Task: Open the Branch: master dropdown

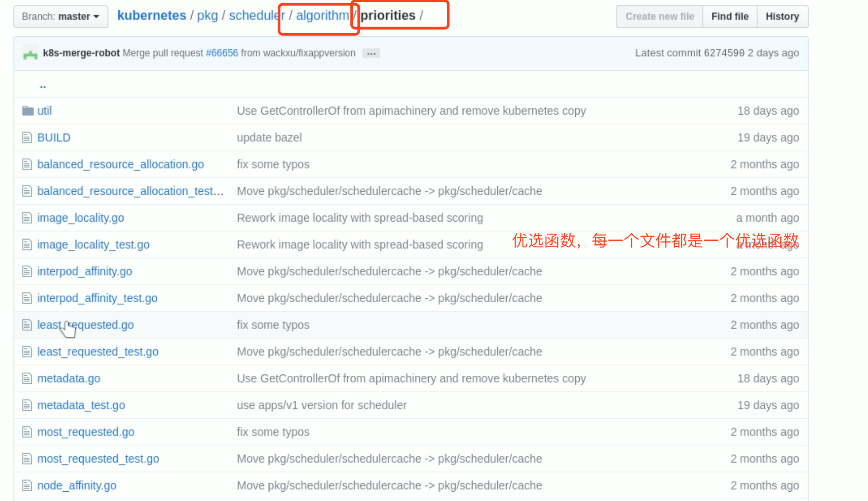Action: (61, 17)
